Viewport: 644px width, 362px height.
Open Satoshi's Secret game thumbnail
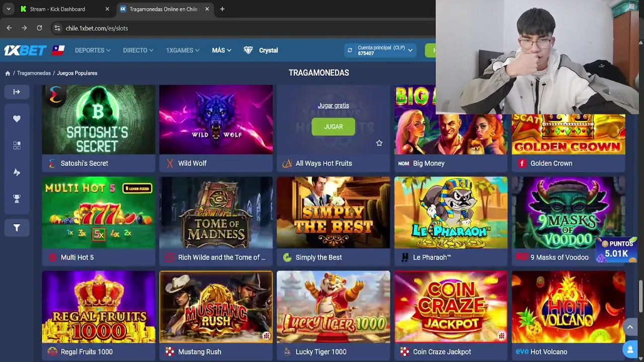click(x=99, y=120)
